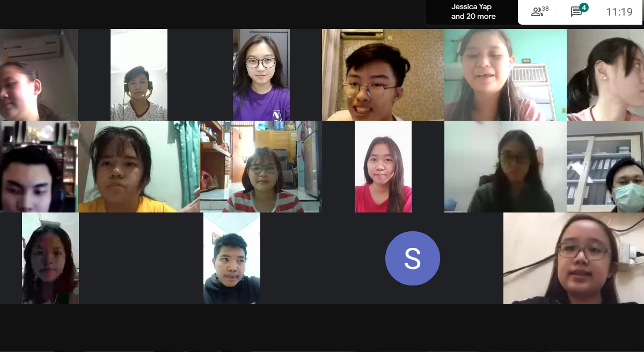
Task: Select the red shirt participant on white background
Action: tap(383, 166)
